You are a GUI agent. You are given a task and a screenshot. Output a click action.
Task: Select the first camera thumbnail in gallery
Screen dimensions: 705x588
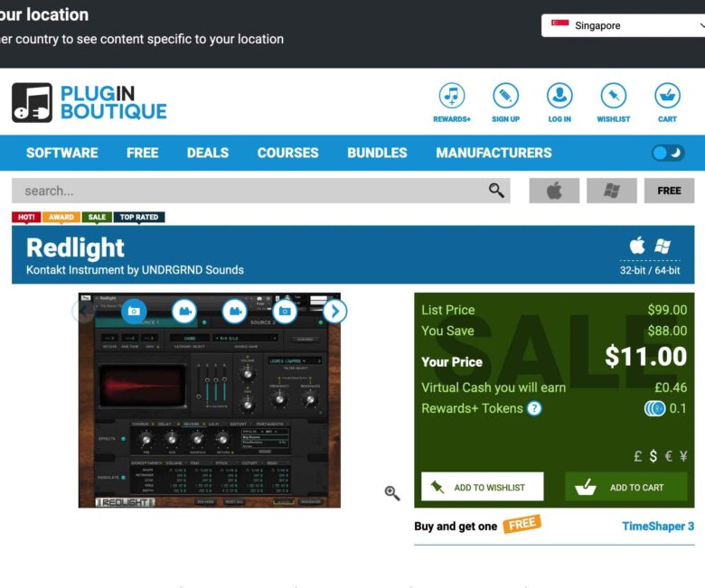[134, 311]
